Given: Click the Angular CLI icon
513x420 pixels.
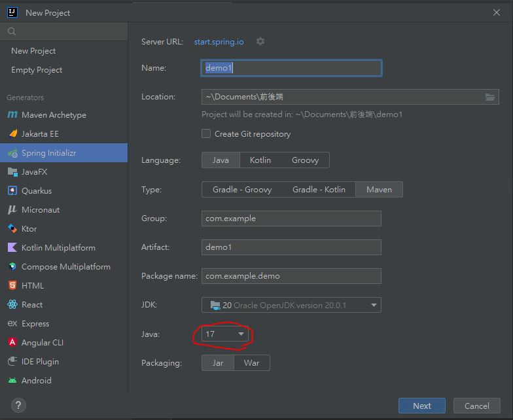Looking at the screenshot, I should [12, 343].
